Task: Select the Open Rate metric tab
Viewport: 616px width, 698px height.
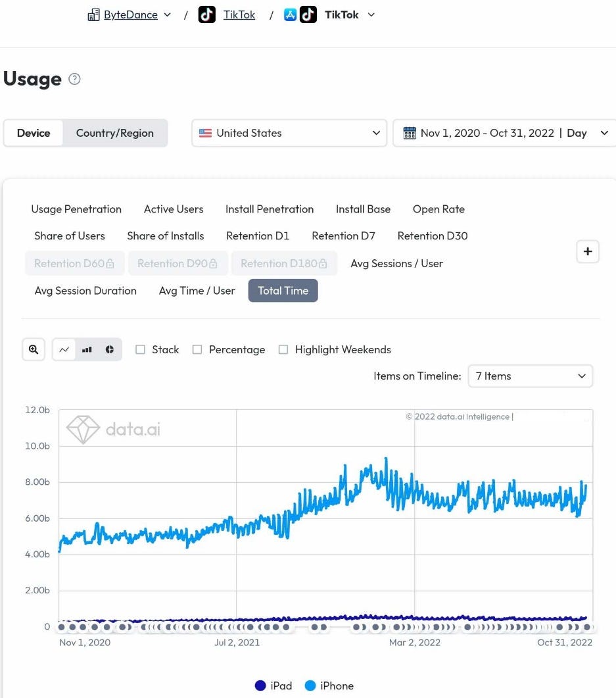Action: point(438,209)
